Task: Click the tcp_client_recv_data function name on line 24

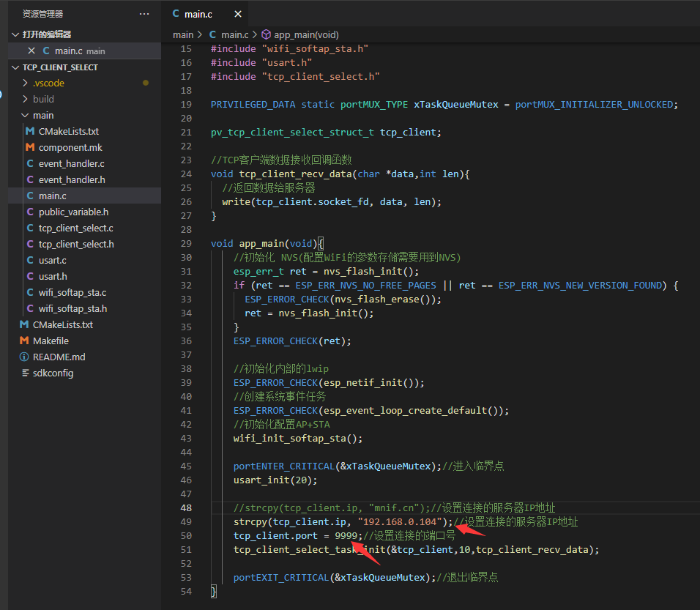Action: point(295,174)
